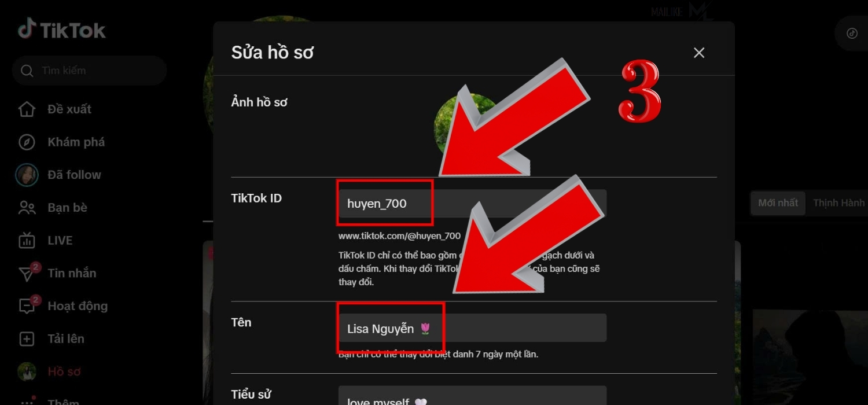Select LIVE menu label
The width and height of the screenshot is (868, 405).
pyautogui.click(x=60, y=241)
